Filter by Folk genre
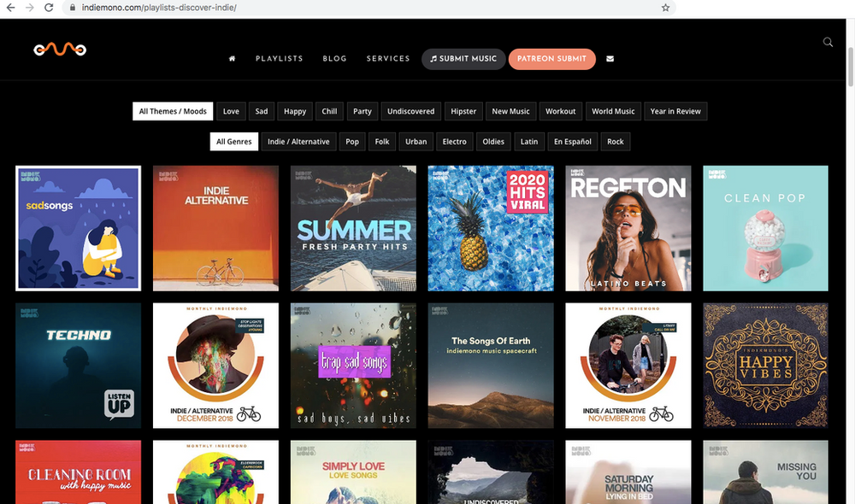 (382, 142)
